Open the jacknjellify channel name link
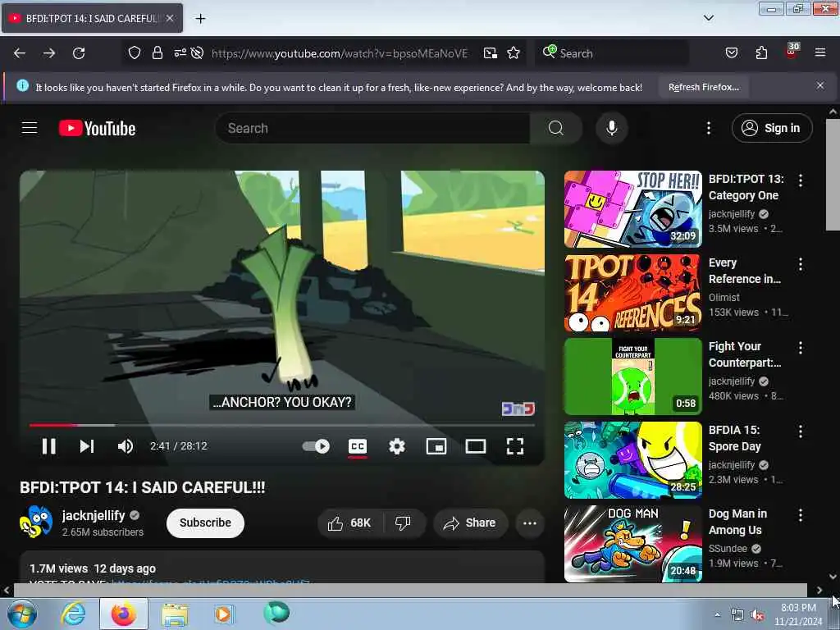 click(94, 515)
